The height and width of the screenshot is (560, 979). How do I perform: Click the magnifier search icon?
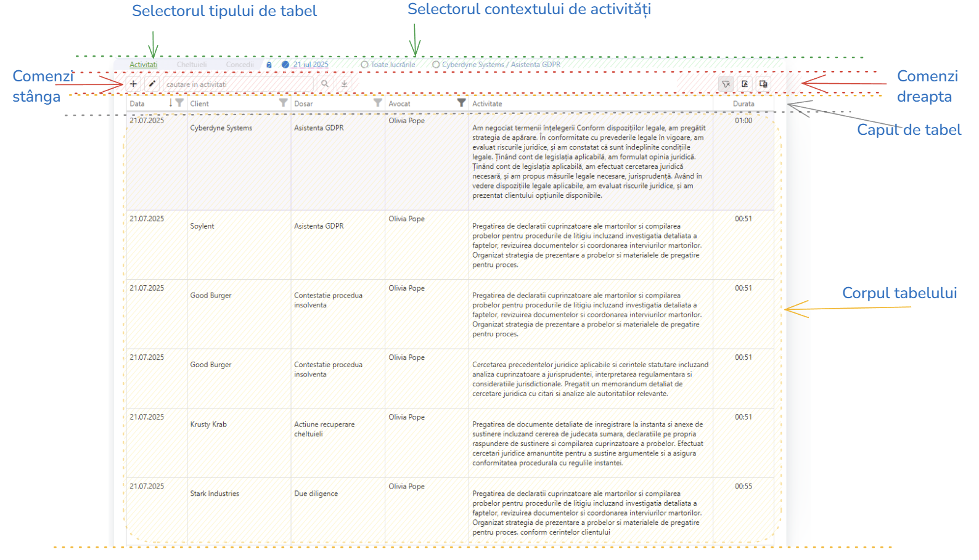click(324, 84)
